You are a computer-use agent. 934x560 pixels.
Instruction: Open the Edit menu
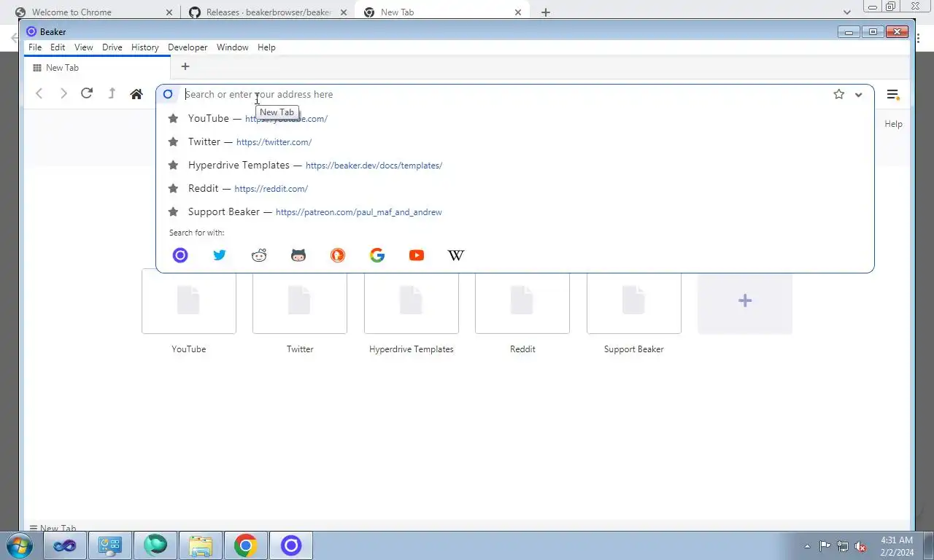(58, 47)
